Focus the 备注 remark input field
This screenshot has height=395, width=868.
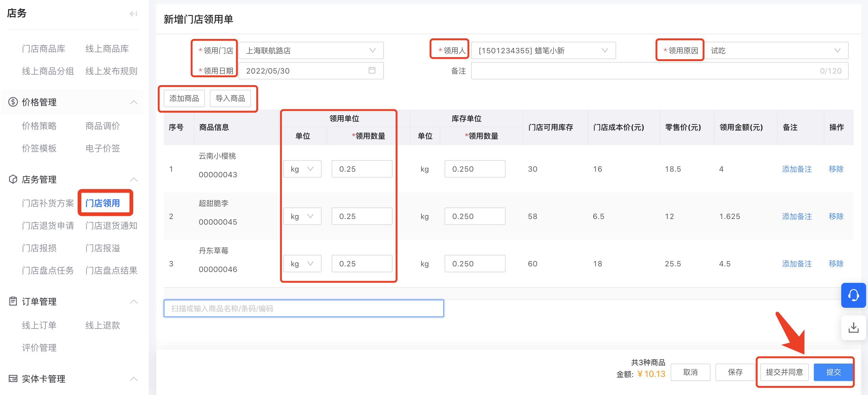coord(659,71)
